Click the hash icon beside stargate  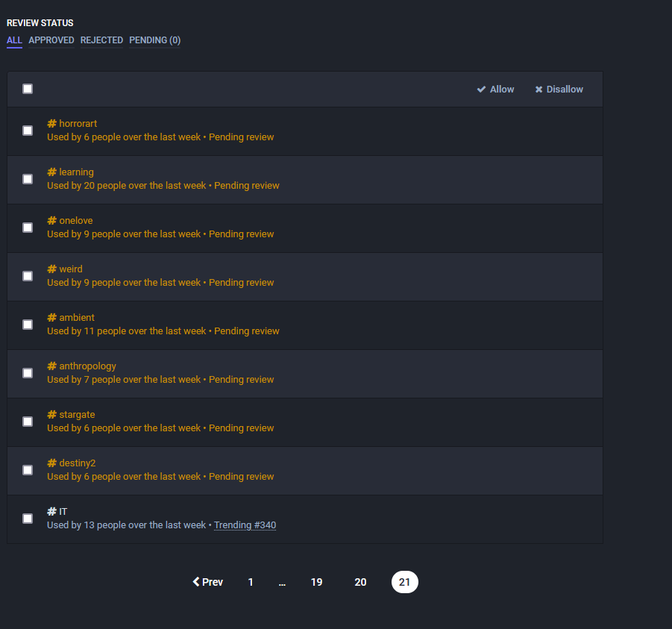52,415
